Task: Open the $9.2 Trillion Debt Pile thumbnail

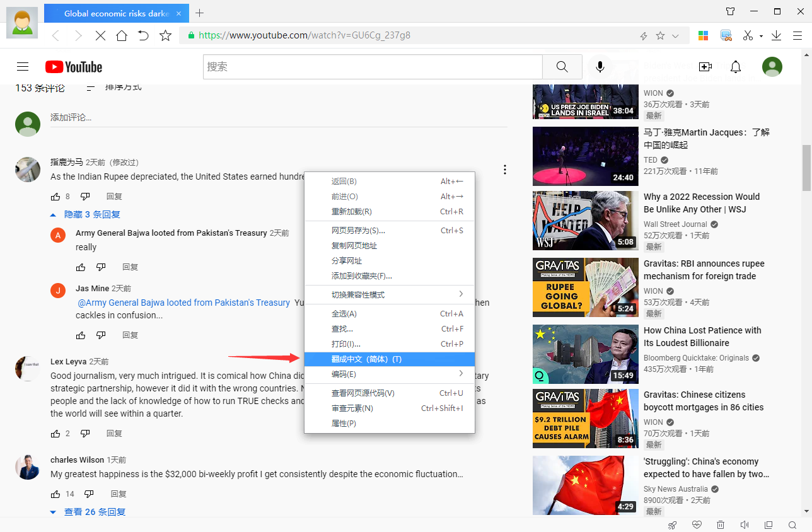Action: click(x=586, y=419)
